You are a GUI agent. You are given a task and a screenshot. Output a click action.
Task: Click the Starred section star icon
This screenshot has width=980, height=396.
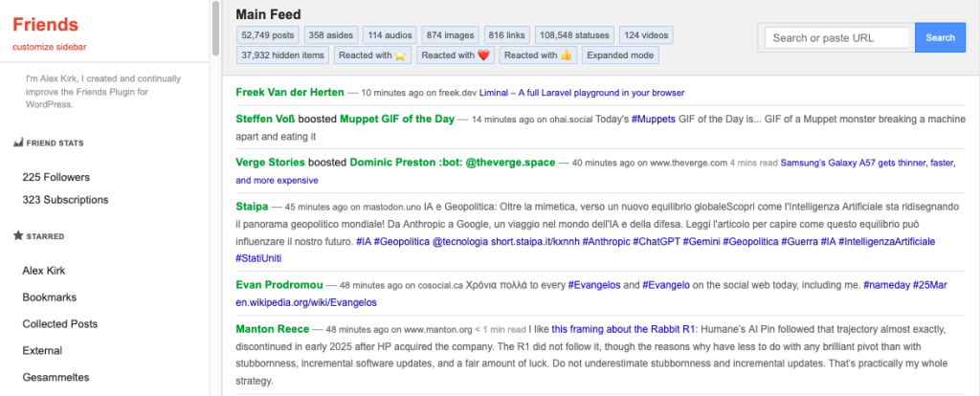point(17,234)
